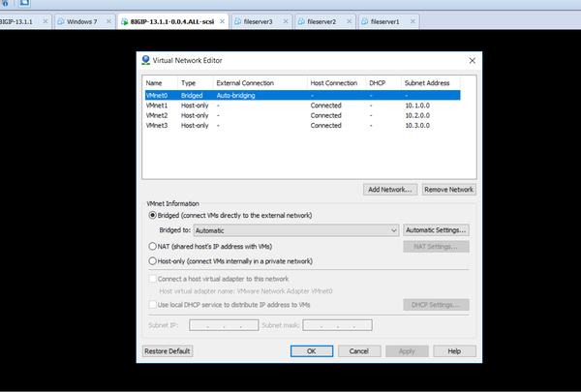Click the Subnet IP input field
The image size is (581, 392).
(x=224, y=325)
